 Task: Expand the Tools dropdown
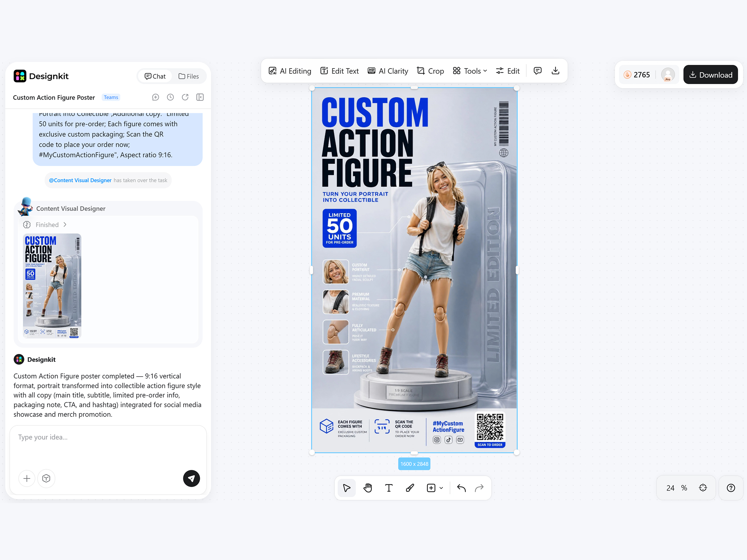(470, 71)
